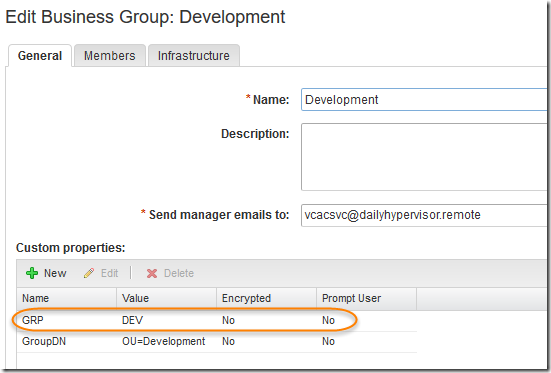Click the green plus New icon
551x373 pixels.
[x=32, y=273]
